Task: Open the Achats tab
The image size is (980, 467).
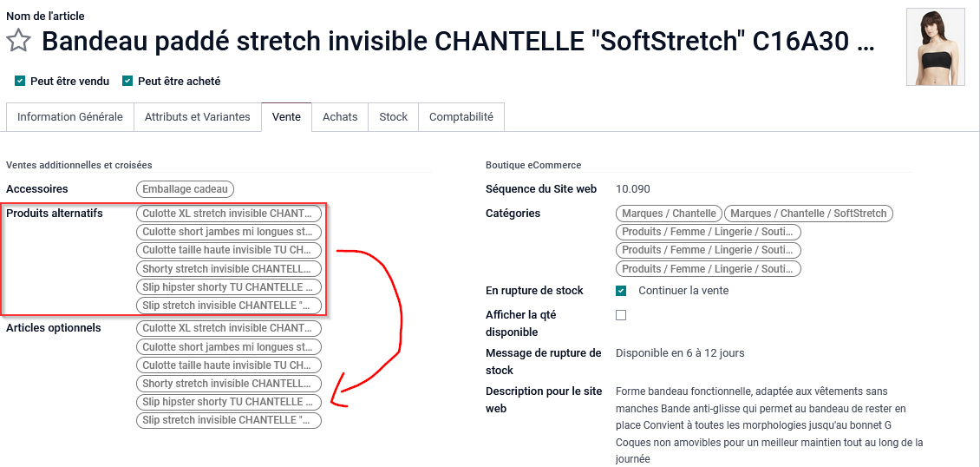Action: coord(340,117)
